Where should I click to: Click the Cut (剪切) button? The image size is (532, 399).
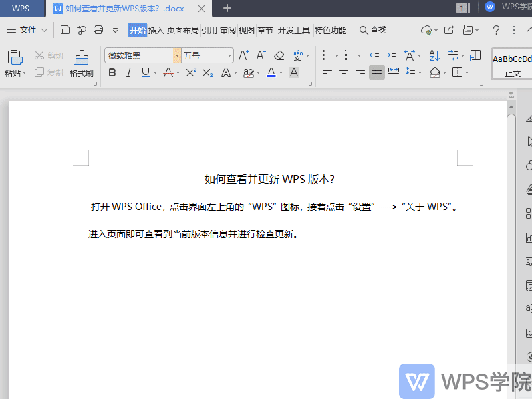[49, 55]
